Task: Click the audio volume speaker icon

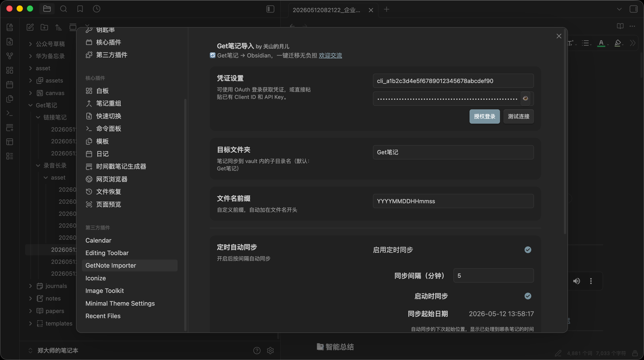Action: tap(576, 281)
